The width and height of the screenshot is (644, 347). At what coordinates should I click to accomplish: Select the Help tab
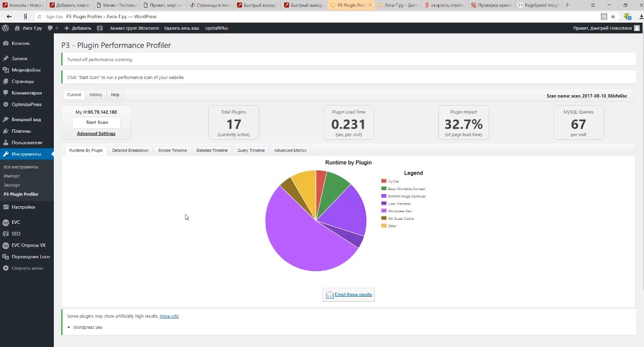[x=115, y=95]
